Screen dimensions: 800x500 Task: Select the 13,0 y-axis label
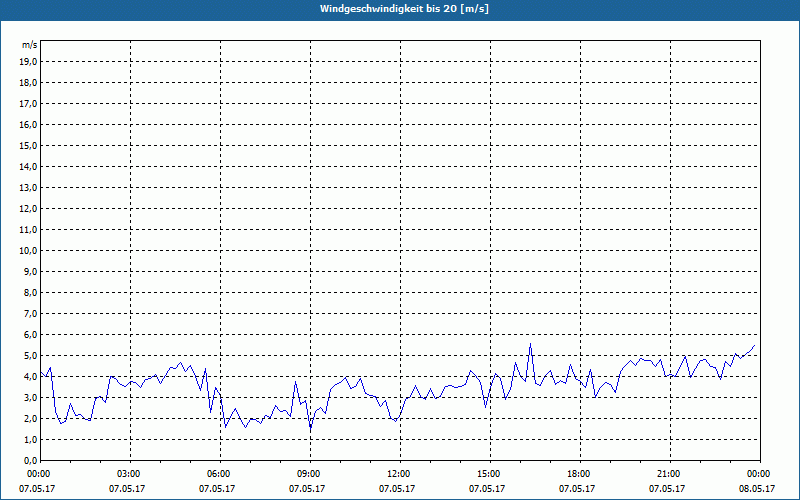[28, 187]
